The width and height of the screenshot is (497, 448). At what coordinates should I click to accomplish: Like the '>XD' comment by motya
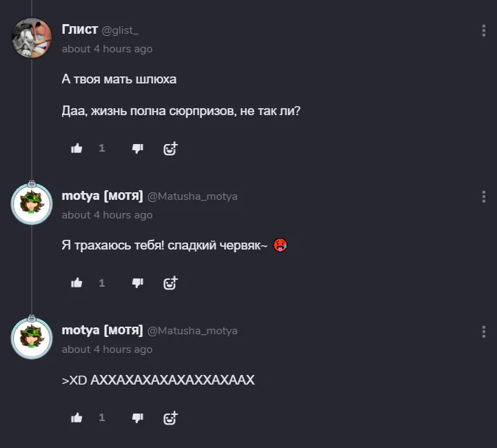coord(77,417)
